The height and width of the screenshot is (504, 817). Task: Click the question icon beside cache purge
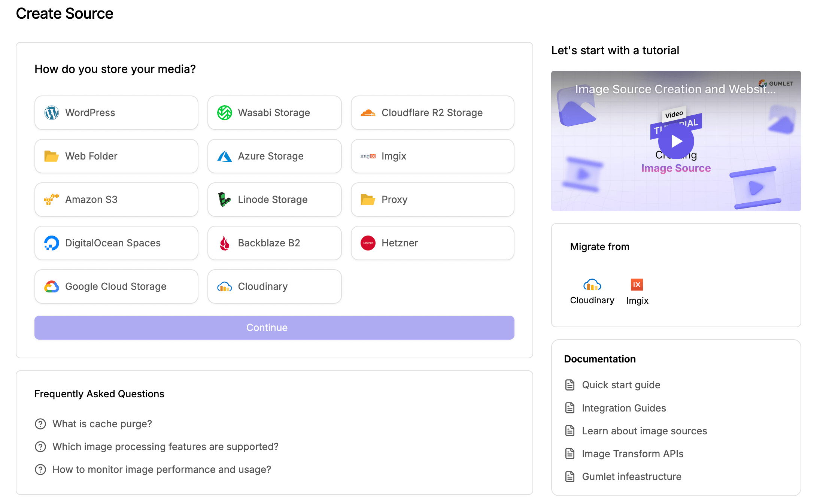40,424
